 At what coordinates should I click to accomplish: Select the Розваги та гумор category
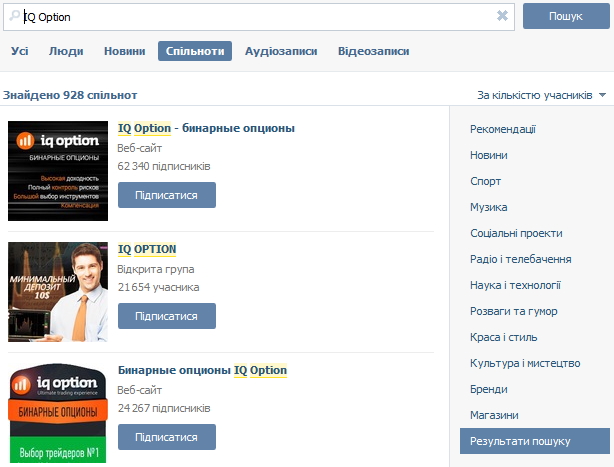514,311
